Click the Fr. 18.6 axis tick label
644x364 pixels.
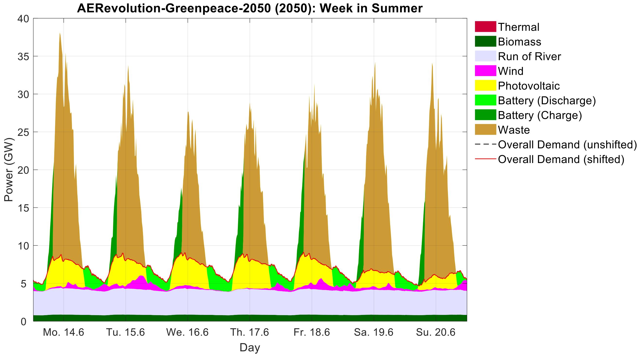coord(312,332)
